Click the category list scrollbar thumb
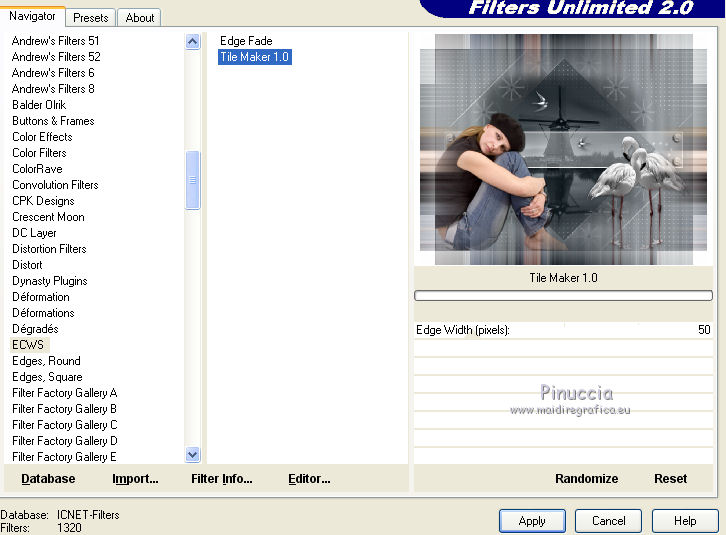Screen dimensions: 726x535 pos(193,180)
